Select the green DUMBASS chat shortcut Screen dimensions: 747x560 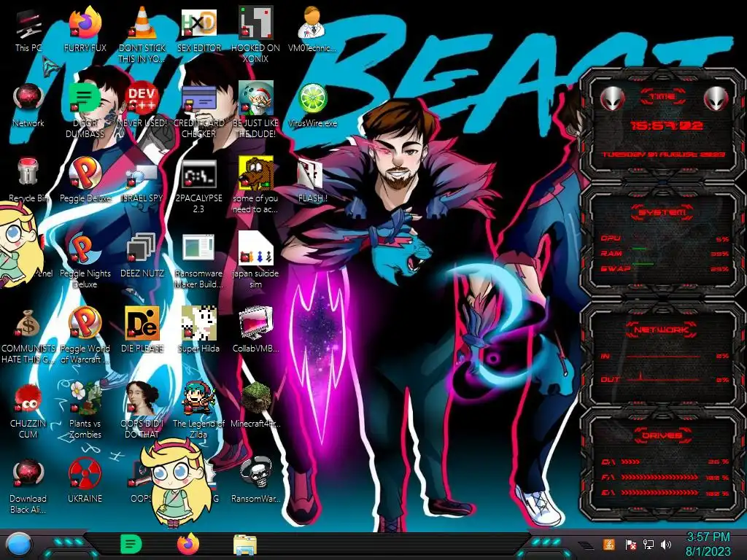coord(85,109)
